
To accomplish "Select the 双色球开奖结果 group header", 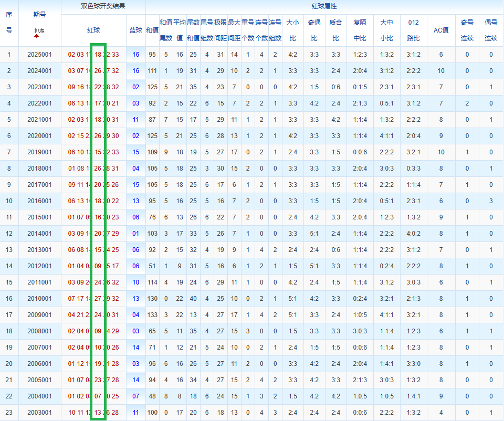I will 103,7.
